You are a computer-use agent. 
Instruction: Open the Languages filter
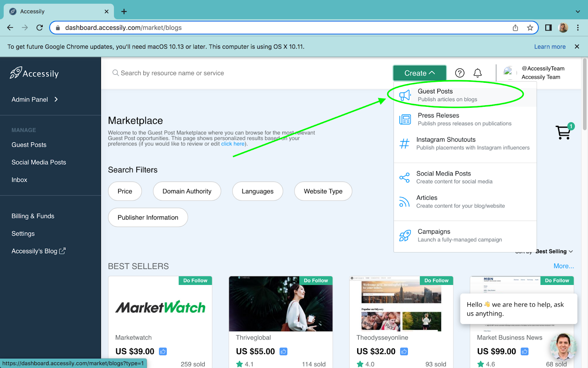click(x=258, y=191)
